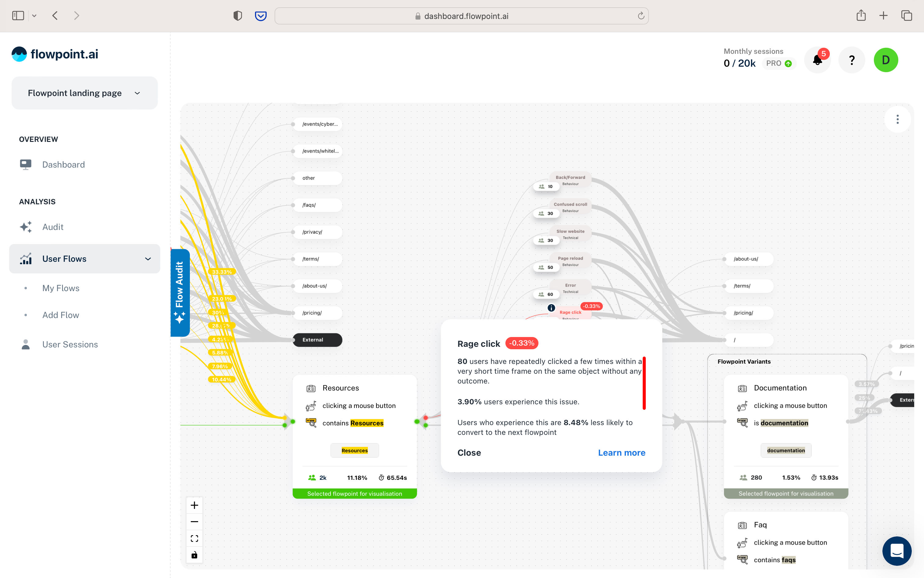Learn more about Rage click issue
Viewport: 924px width, 578px height.
[x=620, y=452]
